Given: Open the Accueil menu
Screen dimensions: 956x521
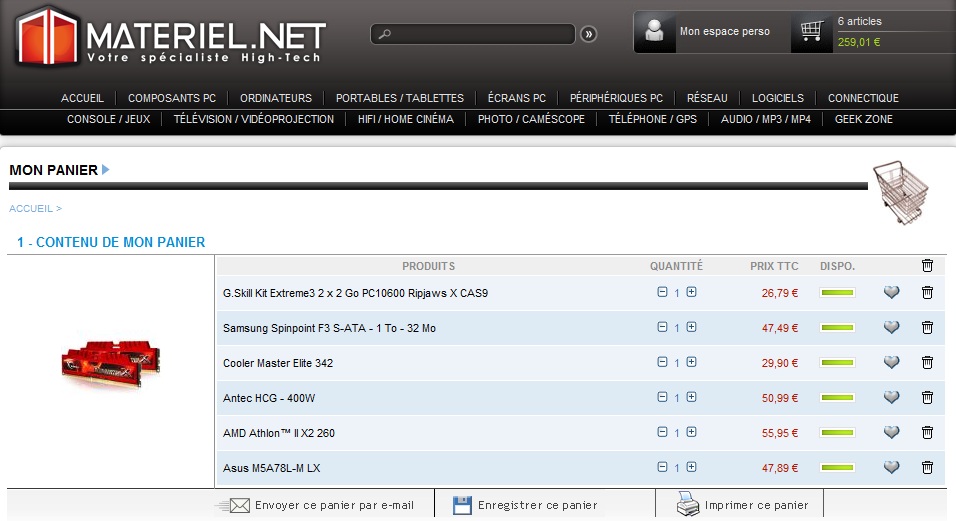Looking at the screenshot, I should pyautogui.click(x=82, y=98).
